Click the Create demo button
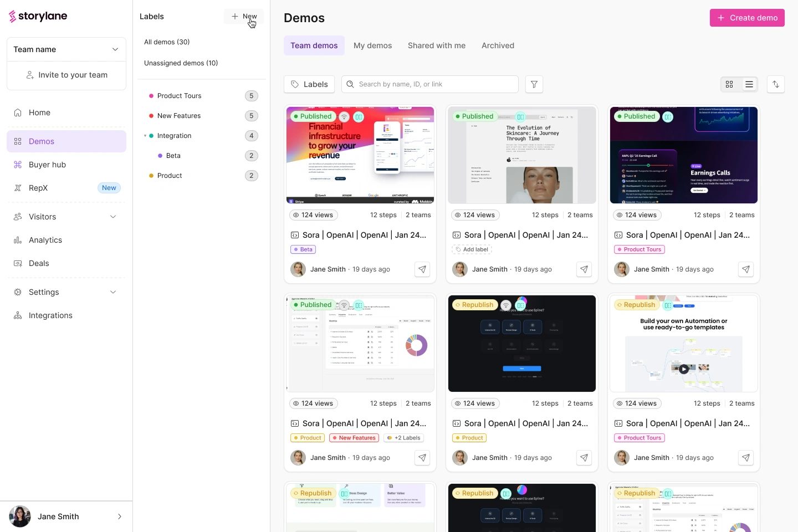The image size is (798, 532). [x=747, y=18]
